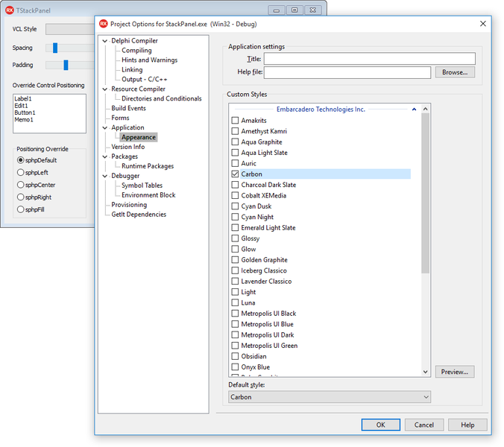504x447 pixels.
Task: Collapse the Embarcadero Technologies Inc. group
Action: coord(414,110)
